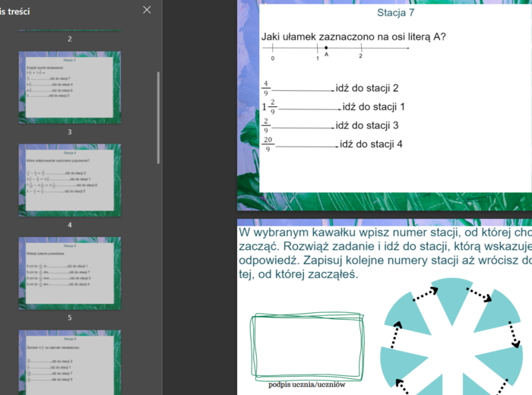Close the table of contents panel

(147, 10)
